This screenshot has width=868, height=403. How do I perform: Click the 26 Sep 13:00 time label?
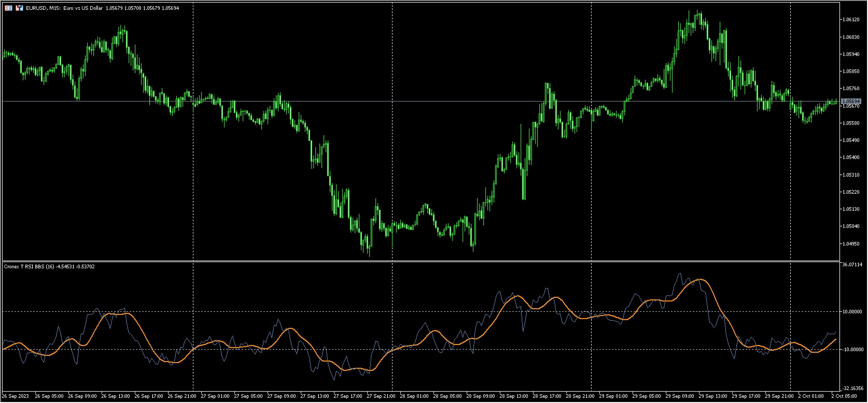(116, 396)
